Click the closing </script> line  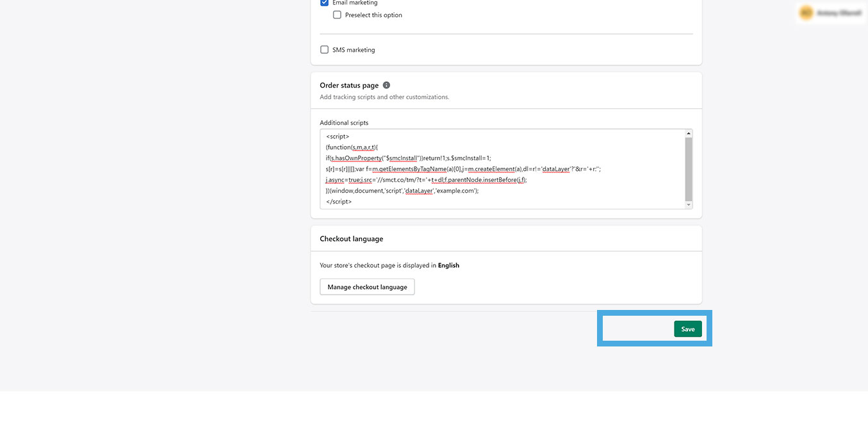[339, 201]
